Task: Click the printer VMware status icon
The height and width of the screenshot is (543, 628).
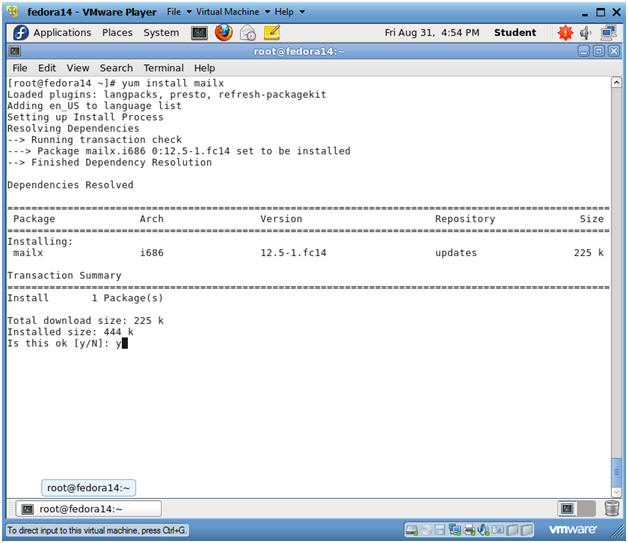Action: [469, 530]
